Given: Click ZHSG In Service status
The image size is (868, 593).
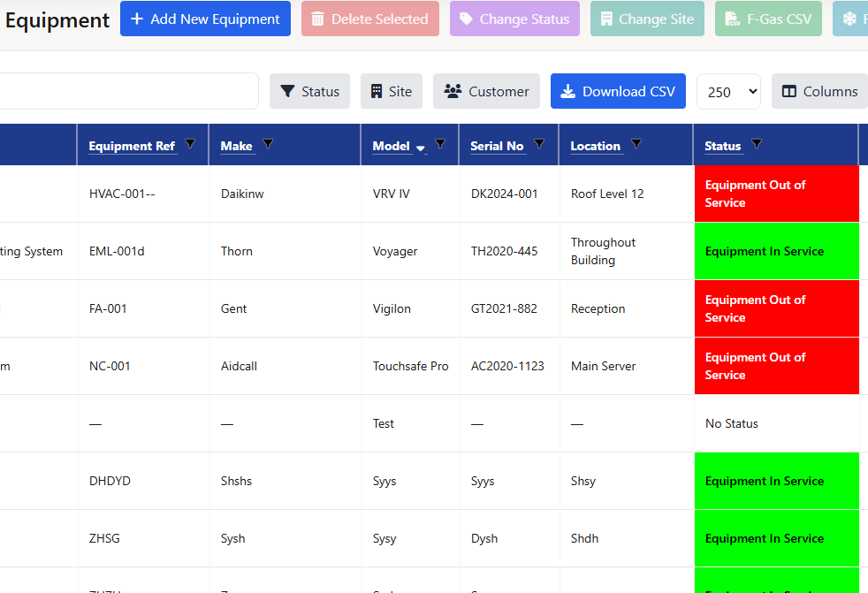Looking at the screenshot, I should (777, 539).
